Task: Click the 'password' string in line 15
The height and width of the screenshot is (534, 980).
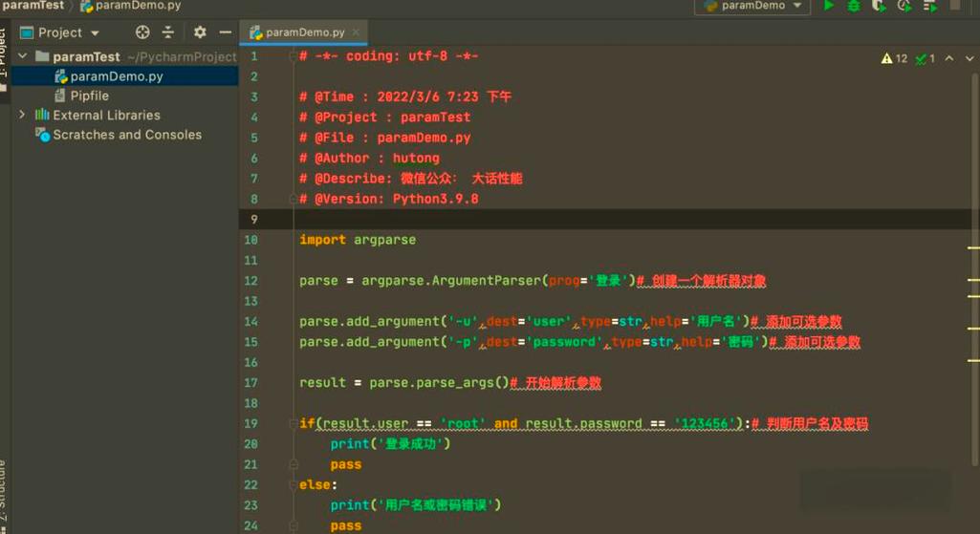Action: pyautogui.click(x=564, y=342)
